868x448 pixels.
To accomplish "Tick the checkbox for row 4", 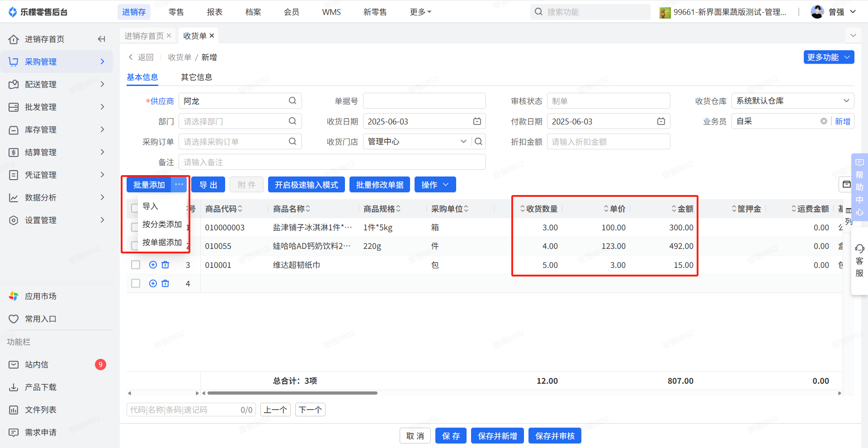I will coord(136,283).
